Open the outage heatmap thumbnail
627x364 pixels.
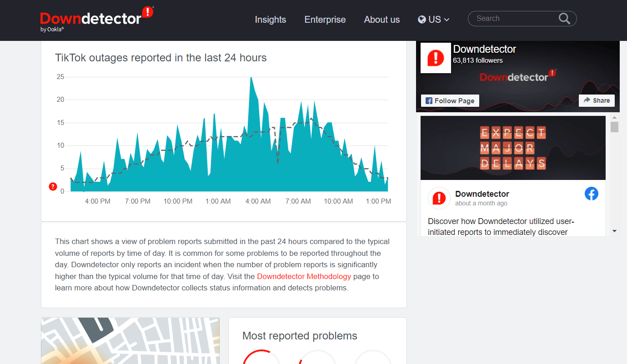[130, 341]
